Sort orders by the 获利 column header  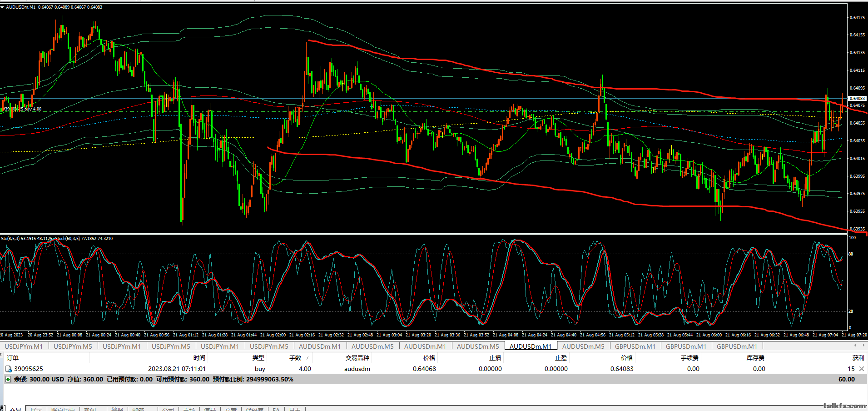click(858, 358)
